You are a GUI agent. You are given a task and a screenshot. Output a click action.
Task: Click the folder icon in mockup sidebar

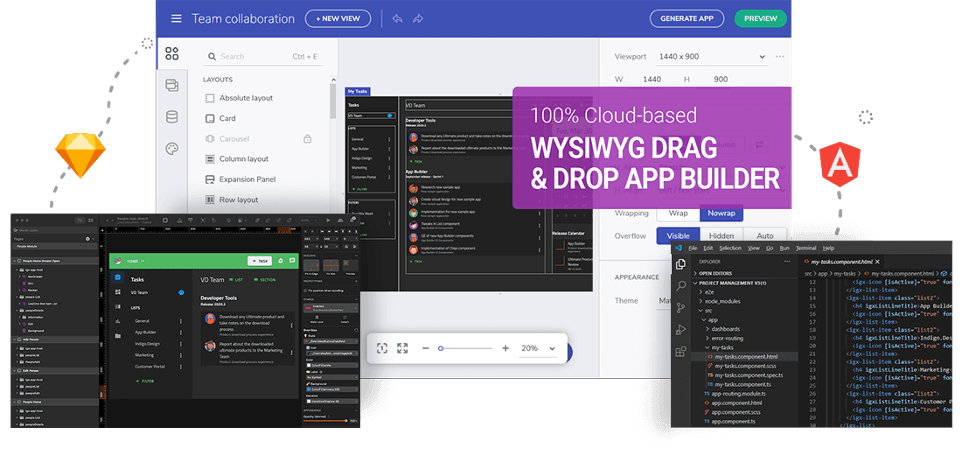coord(118,336)
